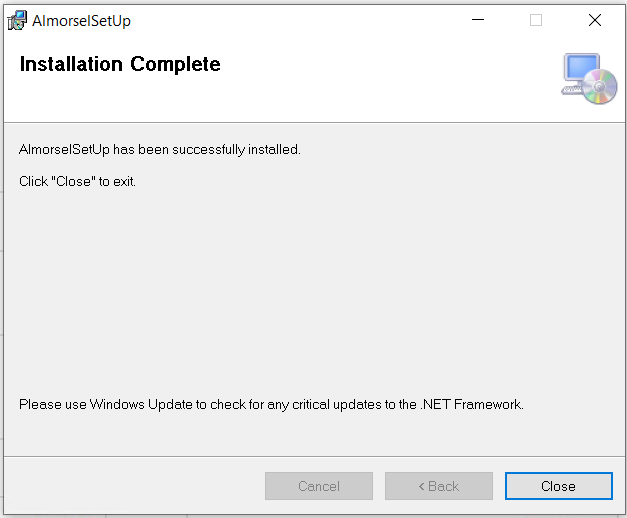Click the installer icon in the title bar

(17, 20)
